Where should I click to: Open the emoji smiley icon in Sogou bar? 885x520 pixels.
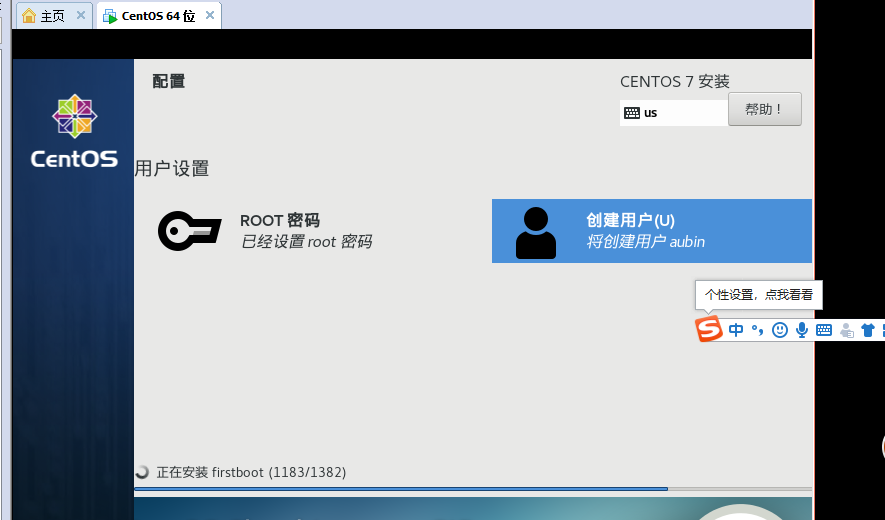tap(779, 330)
